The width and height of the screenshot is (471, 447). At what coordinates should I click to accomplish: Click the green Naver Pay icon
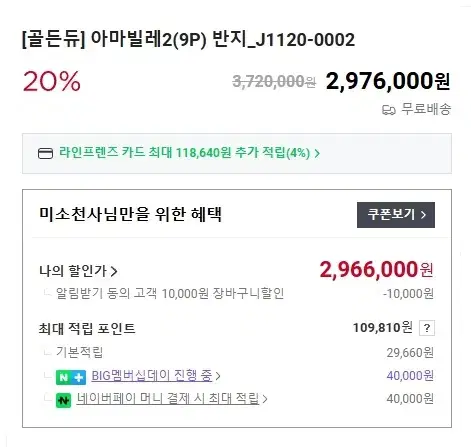(63, 400)
